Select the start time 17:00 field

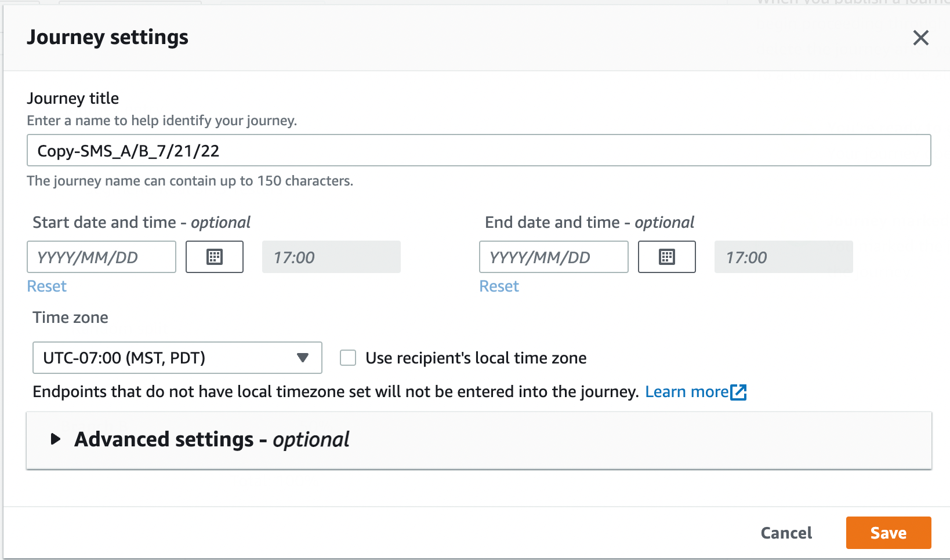click(331, 257)
